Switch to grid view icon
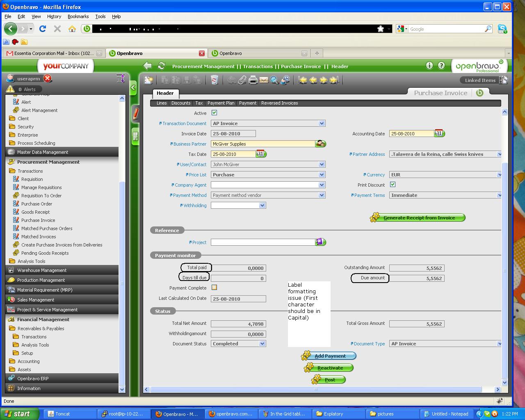 (x=135, y=137)
